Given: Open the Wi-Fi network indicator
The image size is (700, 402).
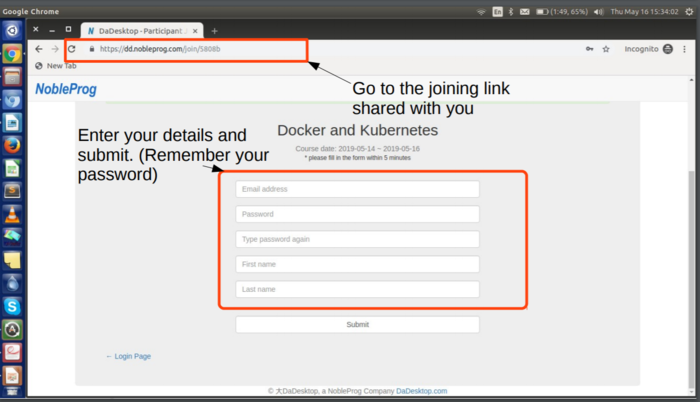Looking at the screenshot, I should pos(481,12).
